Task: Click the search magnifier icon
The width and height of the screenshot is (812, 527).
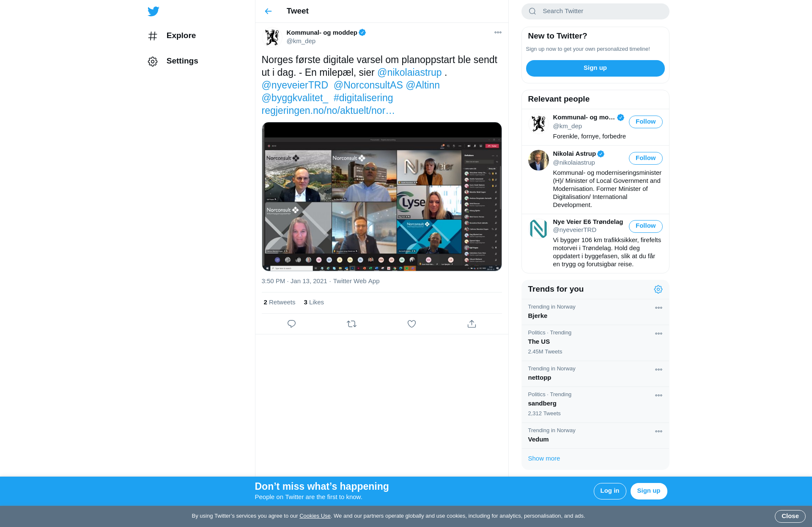Action: [532, 11]
